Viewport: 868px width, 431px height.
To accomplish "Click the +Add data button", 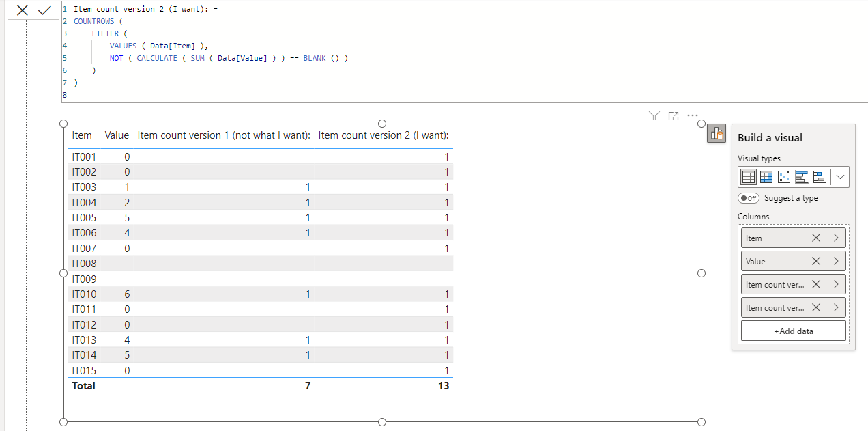I will [x=794, y=331].
